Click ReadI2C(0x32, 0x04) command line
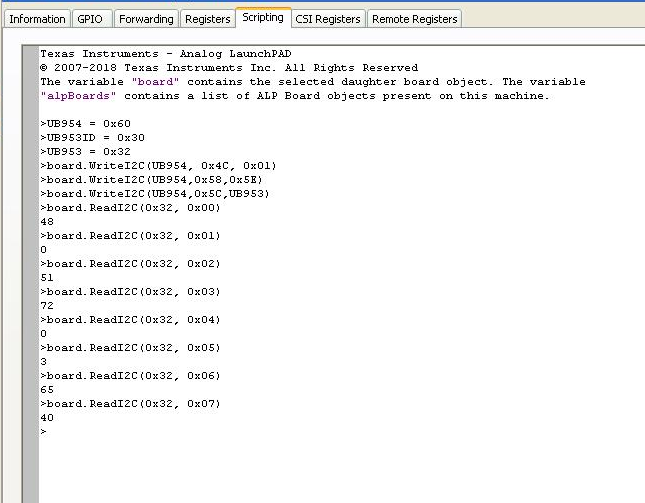Viewport: 645px width, 503px height. 130,320
